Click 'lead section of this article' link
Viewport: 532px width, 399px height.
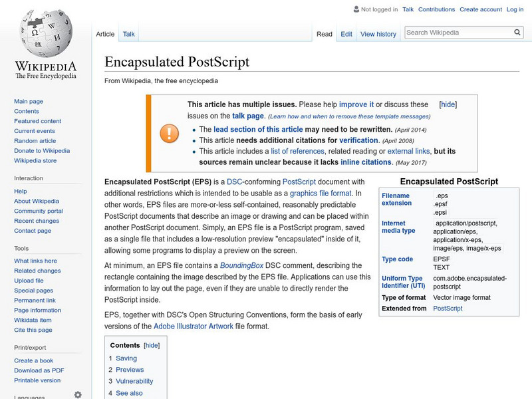coord(258,129)
